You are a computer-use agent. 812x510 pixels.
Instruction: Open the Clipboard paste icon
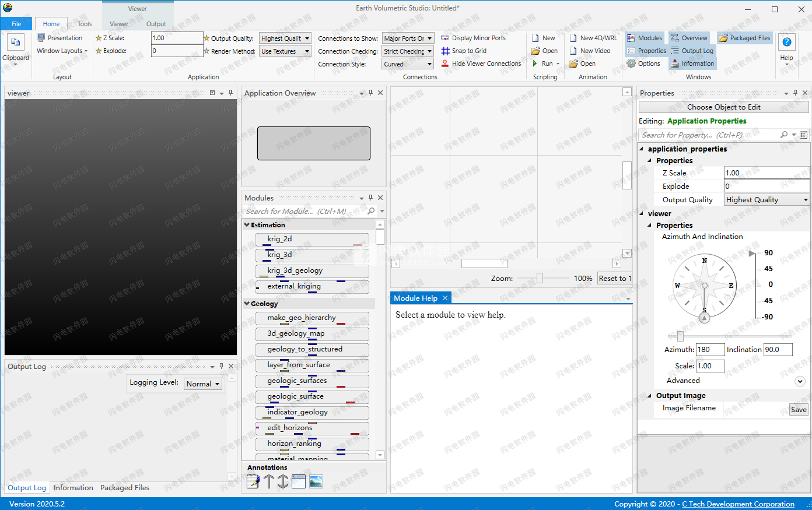coord(16,43)
